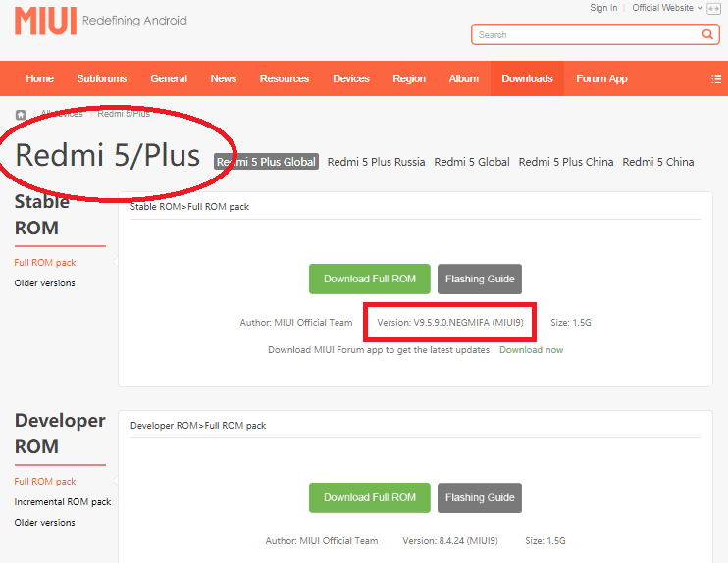
Task: Click the MIUI logo
Action: [45, 21]
